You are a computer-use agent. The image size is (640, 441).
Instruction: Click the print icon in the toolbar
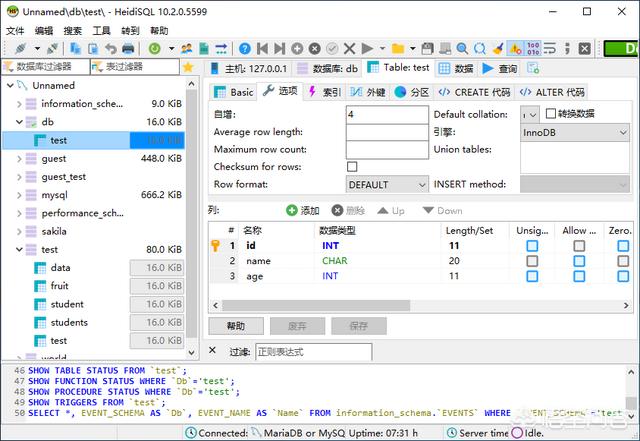[x=129, y=49]
